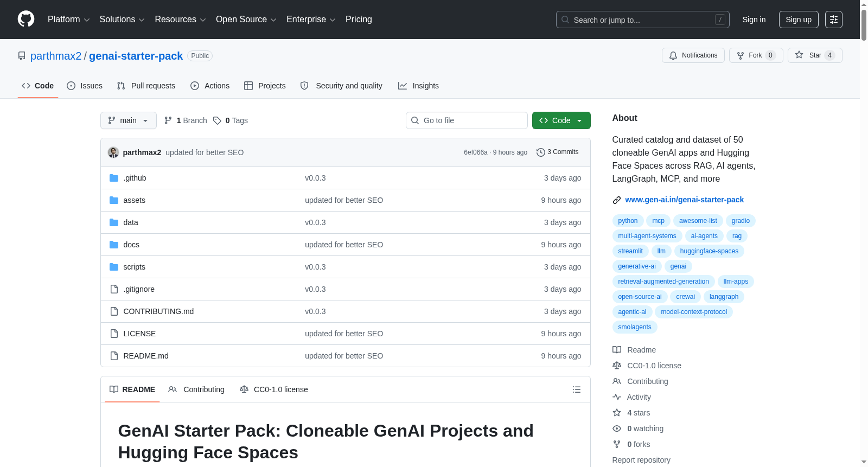Open the parthmax2 owner profile link
Viewport: 868px width, 467px height.
[56, 56]
